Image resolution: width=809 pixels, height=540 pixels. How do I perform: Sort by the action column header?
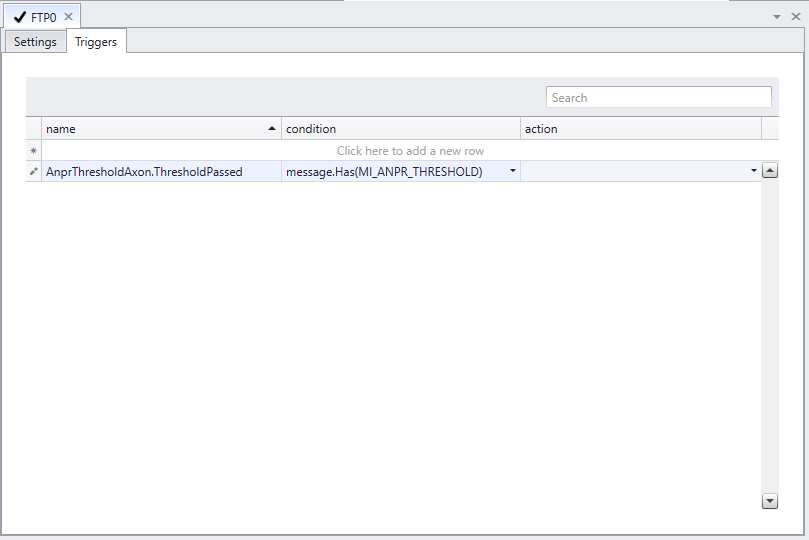pos(641,128)
